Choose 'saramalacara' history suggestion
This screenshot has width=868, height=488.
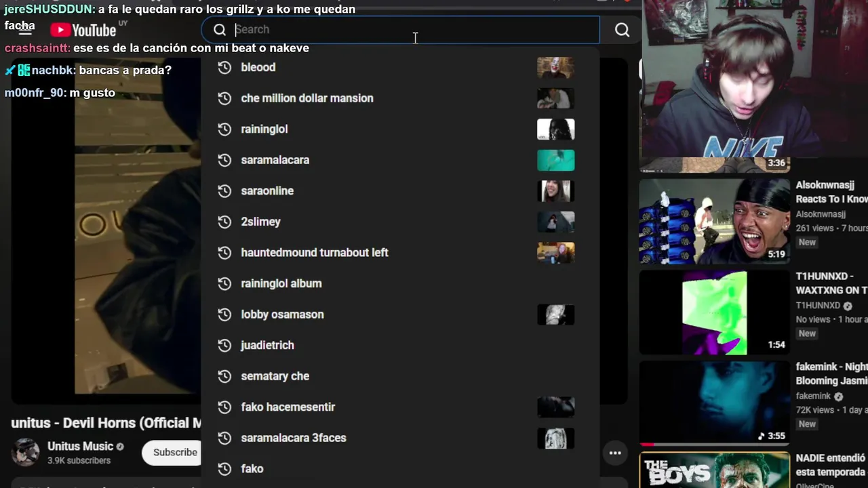point(400,160)
